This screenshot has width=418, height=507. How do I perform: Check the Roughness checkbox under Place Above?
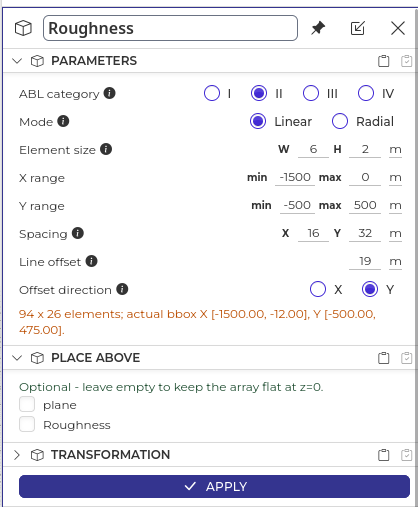pyautogui.click(x=27, y=424)
